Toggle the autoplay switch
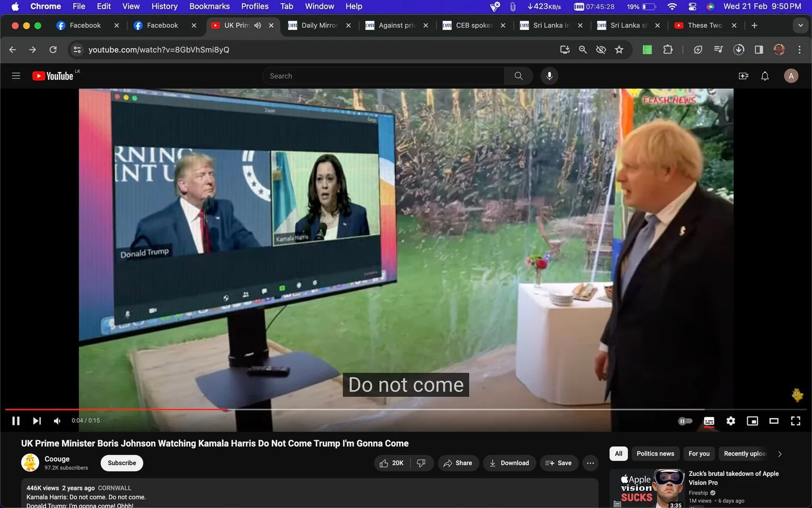This screenshot has height=508, width=812. tap(685, 421)
